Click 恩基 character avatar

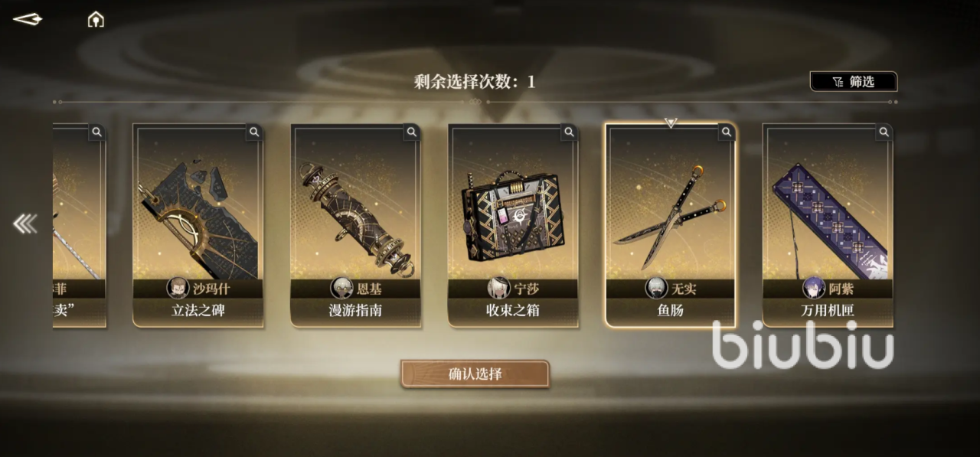341,288
